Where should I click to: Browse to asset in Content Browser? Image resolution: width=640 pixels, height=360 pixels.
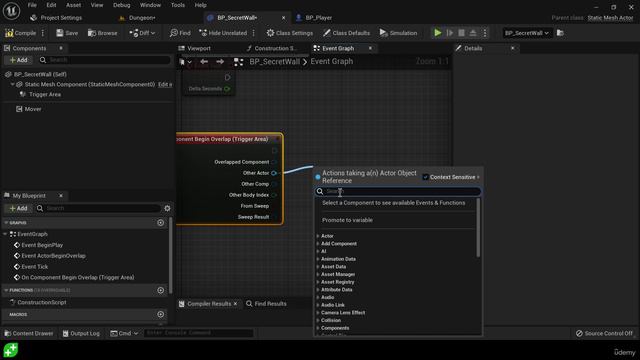click(102, 33)
